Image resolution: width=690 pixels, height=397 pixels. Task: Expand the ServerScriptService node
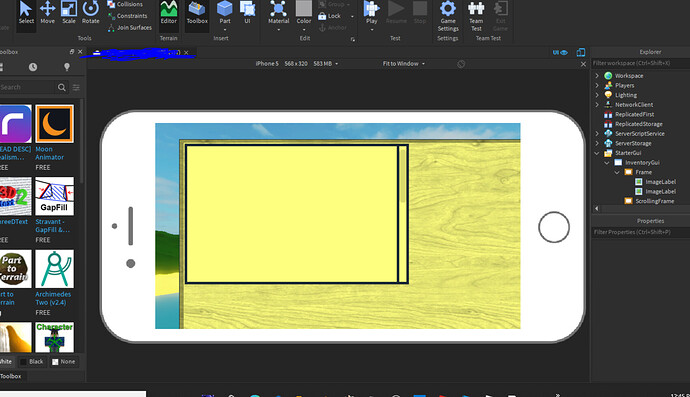point(597,134)
